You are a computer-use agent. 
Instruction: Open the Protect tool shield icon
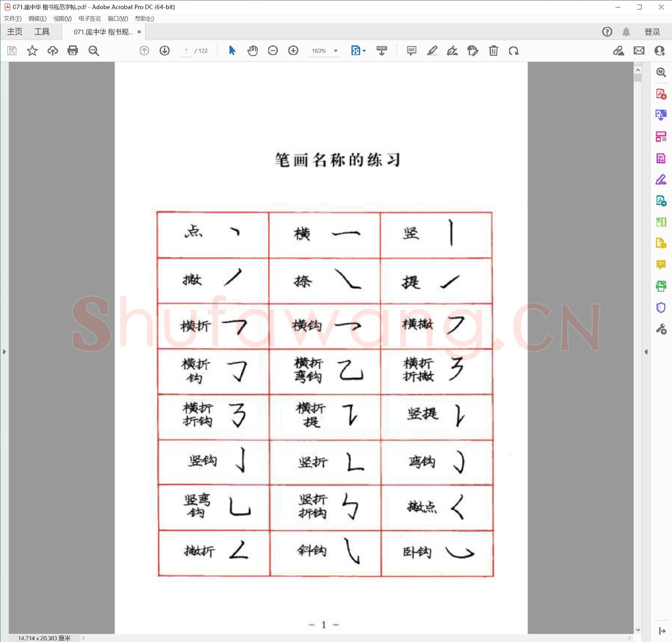(x=661, y=307)
